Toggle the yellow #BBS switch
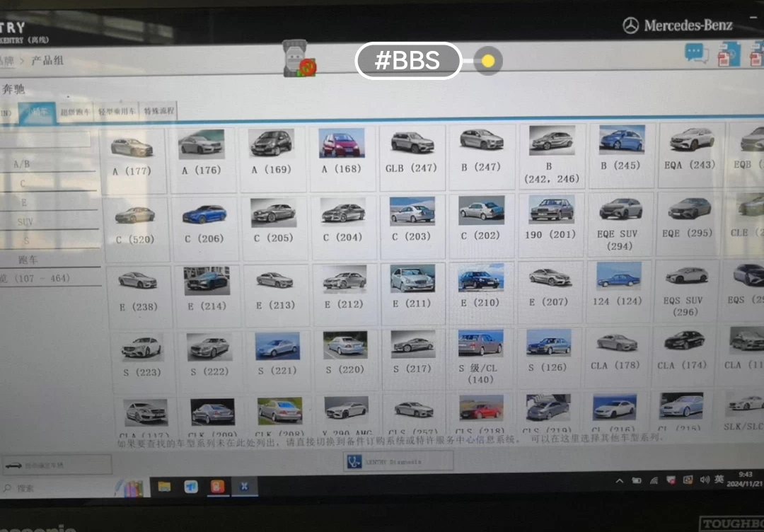 tap(487, 61)
